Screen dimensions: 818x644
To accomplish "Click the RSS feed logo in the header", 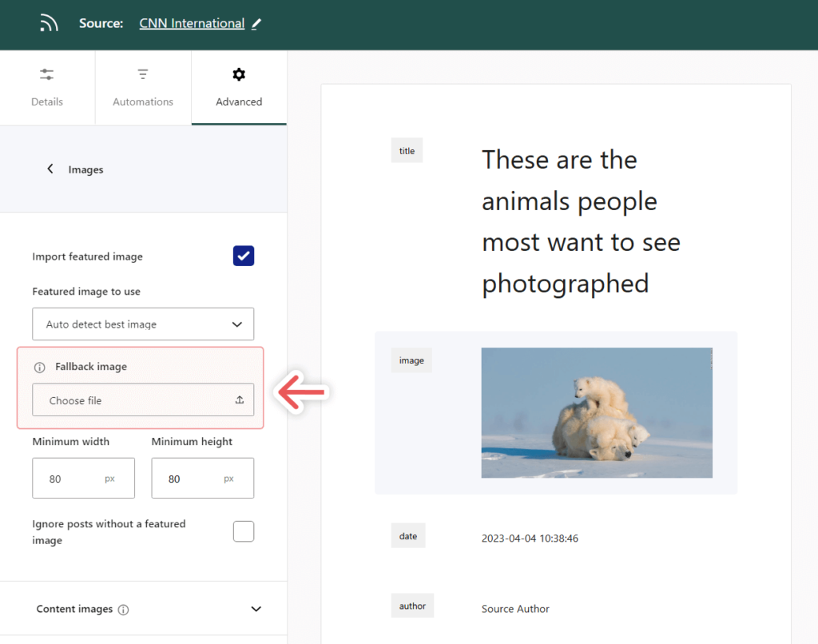I will 48,22.
